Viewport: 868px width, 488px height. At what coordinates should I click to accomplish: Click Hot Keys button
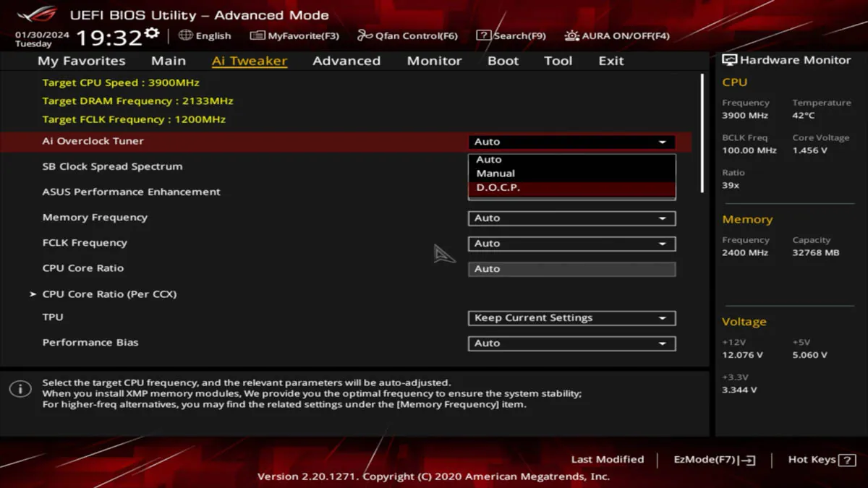click(822, 460)
